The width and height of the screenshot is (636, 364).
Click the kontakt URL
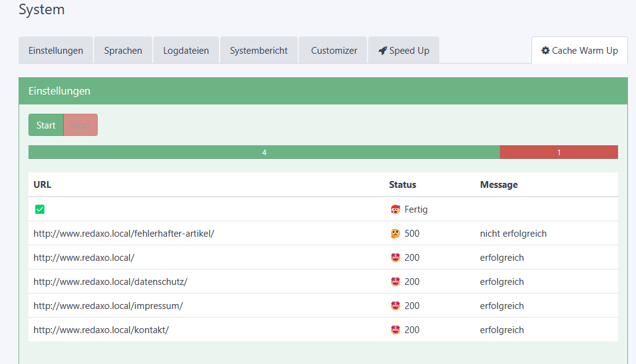pyautogui.click(x=101, y=330)
